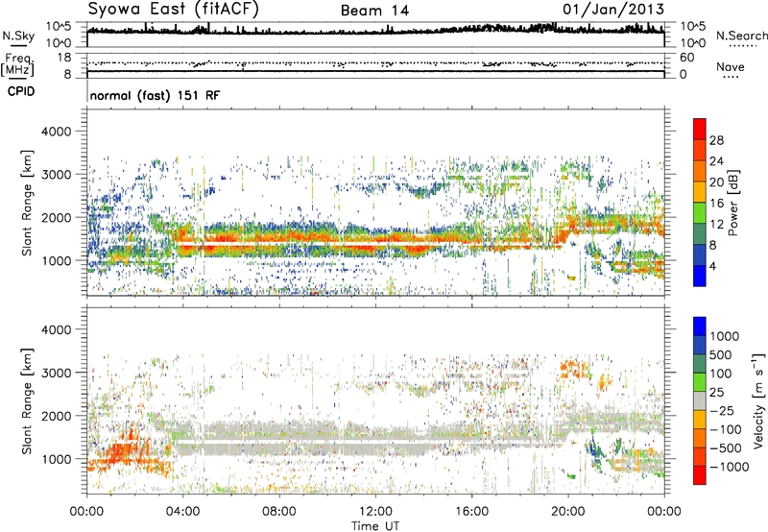Image resolution: width=768 pixels, height=532 pixels.
Task: Click the '500' value on Velocity scale
Action: click(x=721, y=354)
